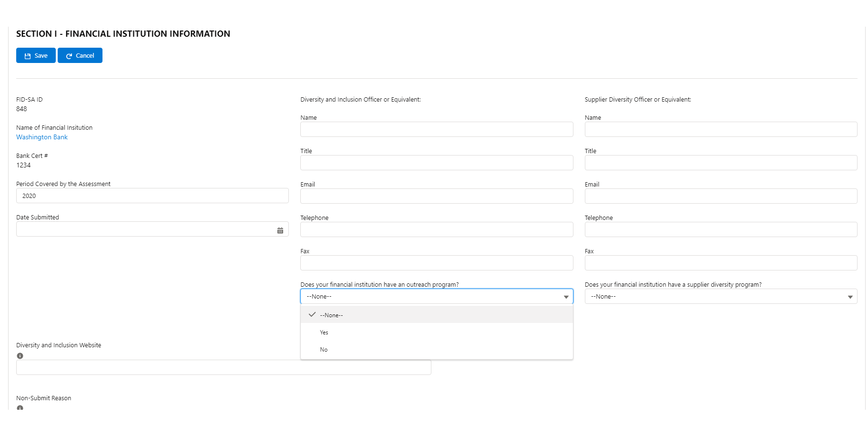Screen dimensions: 868x436
Task: Click the Date Submitted input field
Action: 145,229
